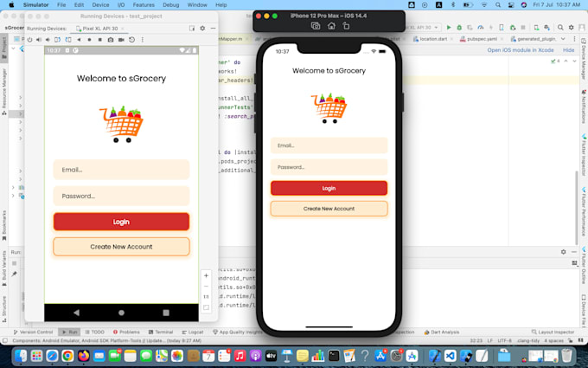The width and height of the screenshot is (588, 368).
Task: Open the editor tabs more options menu
Action: [x=574, y=39]
